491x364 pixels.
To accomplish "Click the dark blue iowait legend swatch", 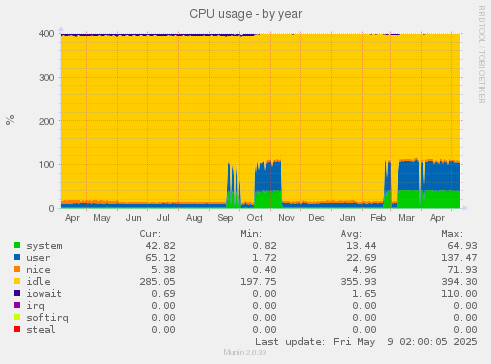I will coord(17,293).
